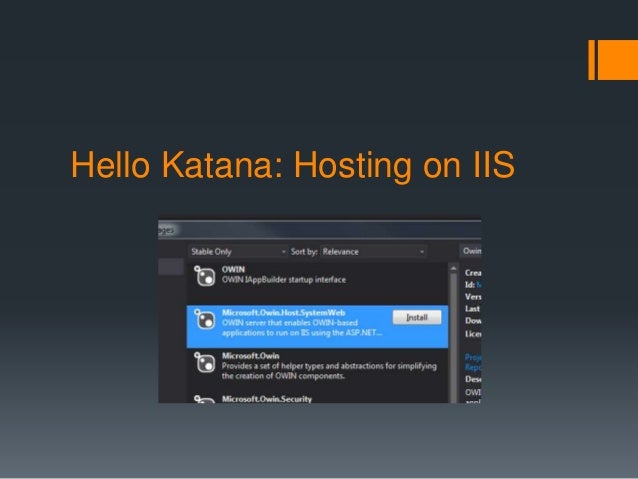638x479 pixels.
Task: Open the Sort by Relevance dropdown
Action: click(373, 252)
